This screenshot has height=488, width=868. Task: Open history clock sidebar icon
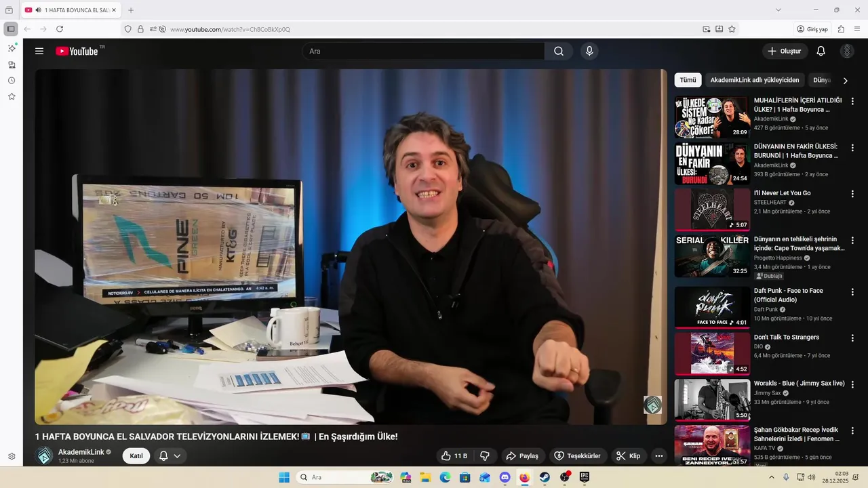coord(12,81)
